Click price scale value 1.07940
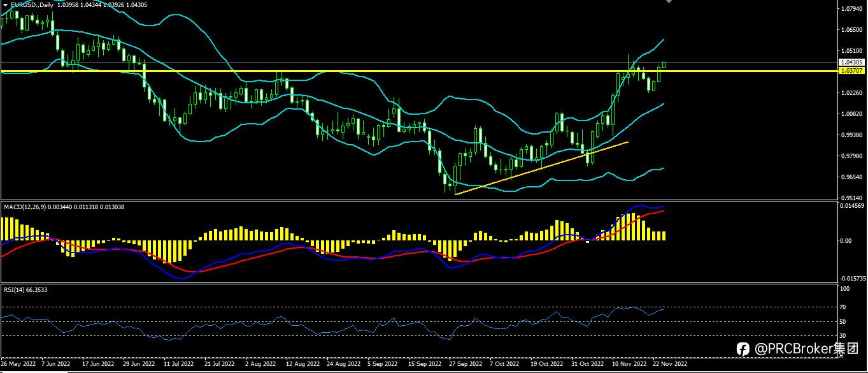The height and width of the screenshot is (373, 868). (x=852, y=9)
